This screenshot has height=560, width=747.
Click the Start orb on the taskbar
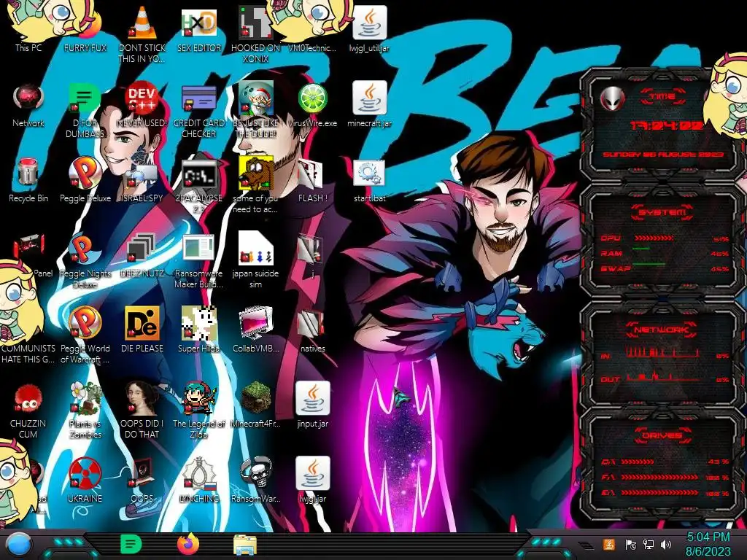tap(18, 545)
